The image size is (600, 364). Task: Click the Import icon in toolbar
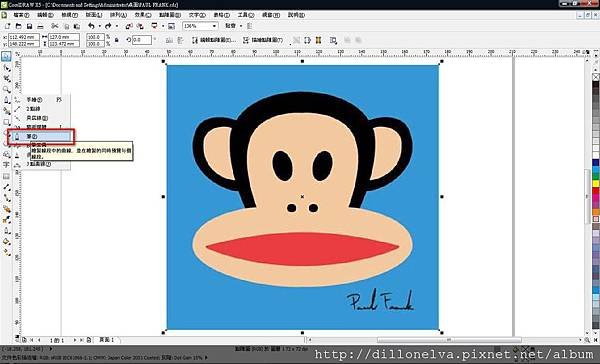(129, 26)
